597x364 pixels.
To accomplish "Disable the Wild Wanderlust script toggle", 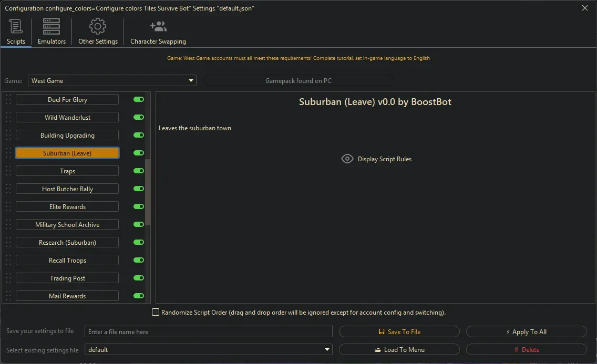I will [x=139, y=117].
